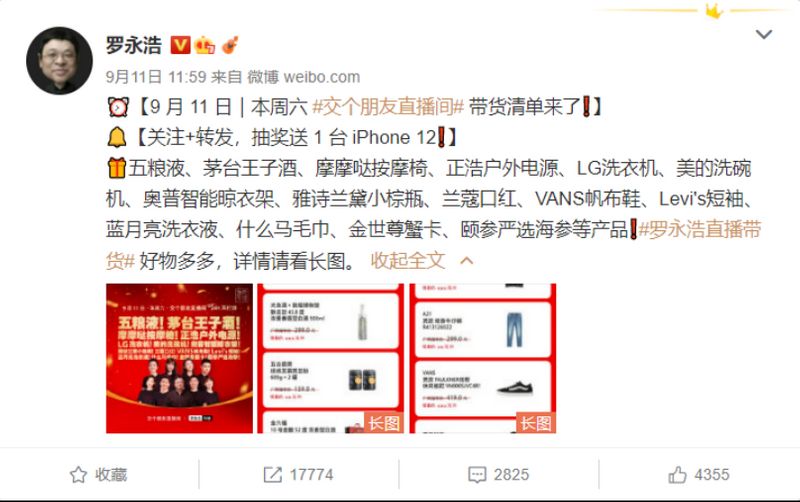Click the guitar badge beside the username
Image resolution: width=800 pixels, height=502 pixels.
[230, 45]
